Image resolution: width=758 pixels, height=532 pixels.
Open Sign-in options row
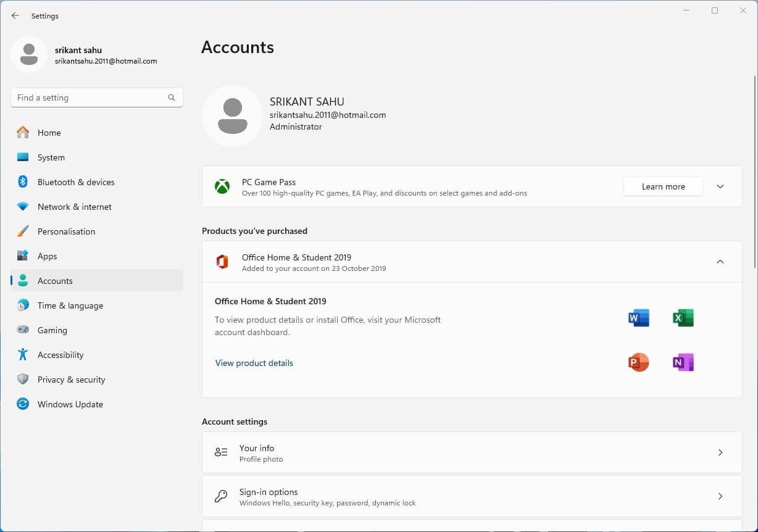point(472,496)
